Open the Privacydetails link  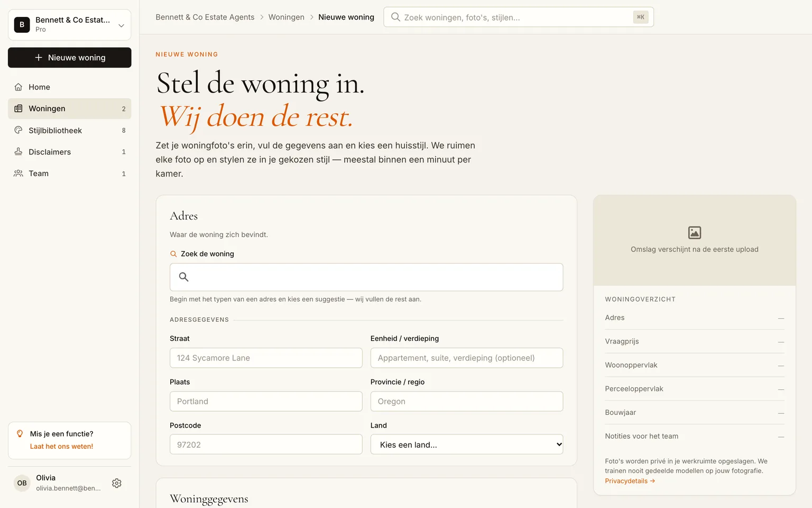pyautogui.click(x=630, y=481)
